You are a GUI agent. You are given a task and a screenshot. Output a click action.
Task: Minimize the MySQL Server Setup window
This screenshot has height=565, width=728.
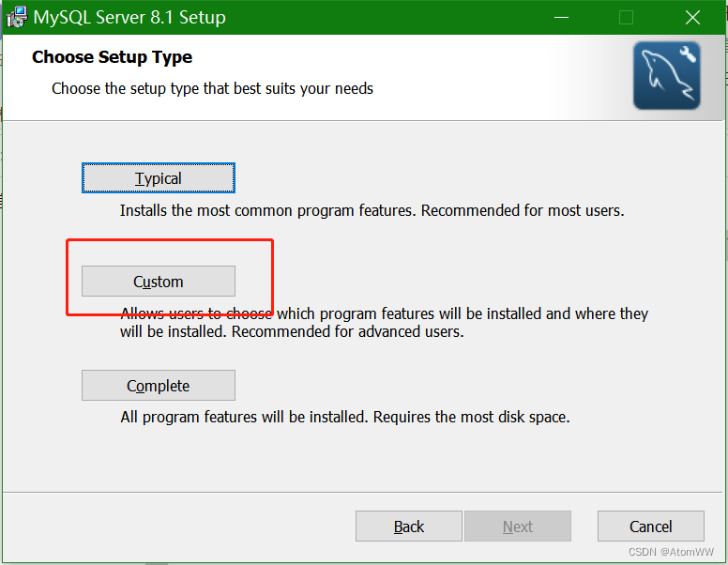click(561, 17)
